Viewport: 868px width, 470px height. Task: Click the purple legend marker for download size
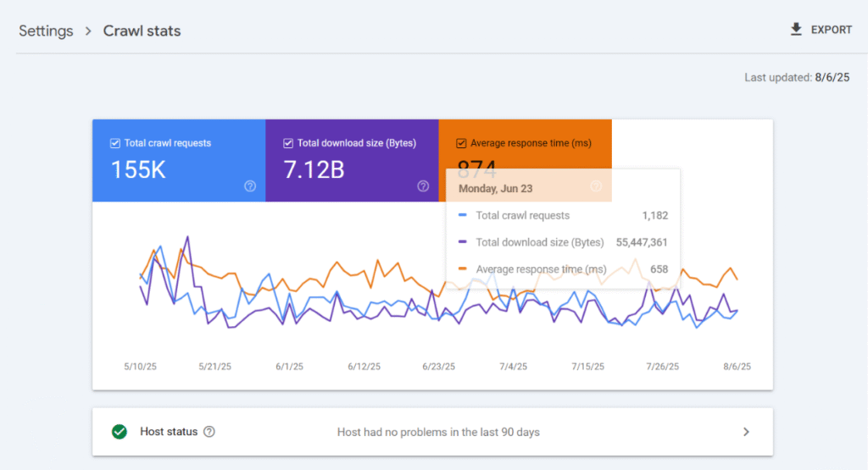pos(463,243)
